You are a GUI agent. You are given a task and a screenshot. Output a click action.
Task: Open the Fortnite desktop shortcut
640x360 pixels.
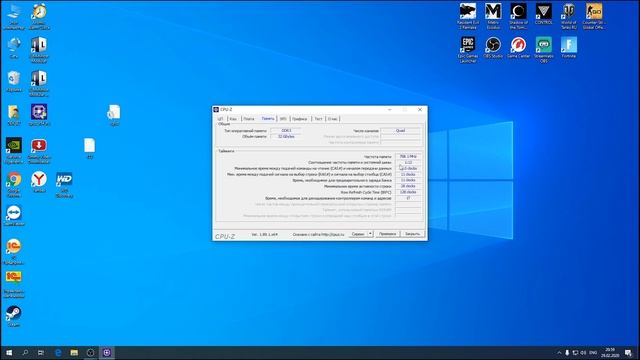coord(569,48)
